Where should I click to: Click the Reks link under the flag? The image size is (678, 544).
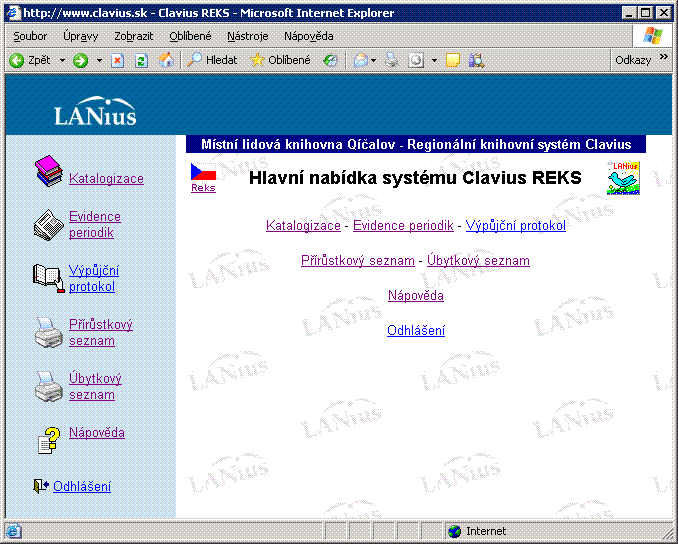(203, 188)
